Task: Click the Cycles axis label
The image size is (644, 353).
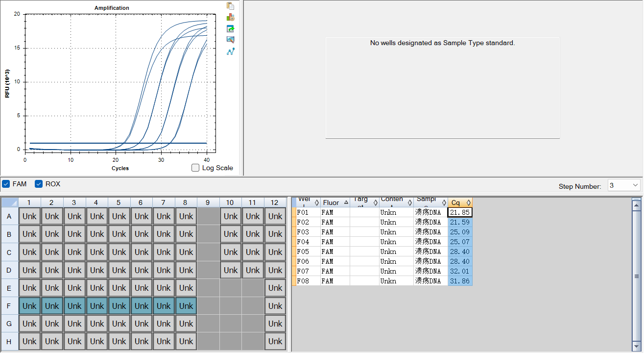Action: [x=120, y=168]
